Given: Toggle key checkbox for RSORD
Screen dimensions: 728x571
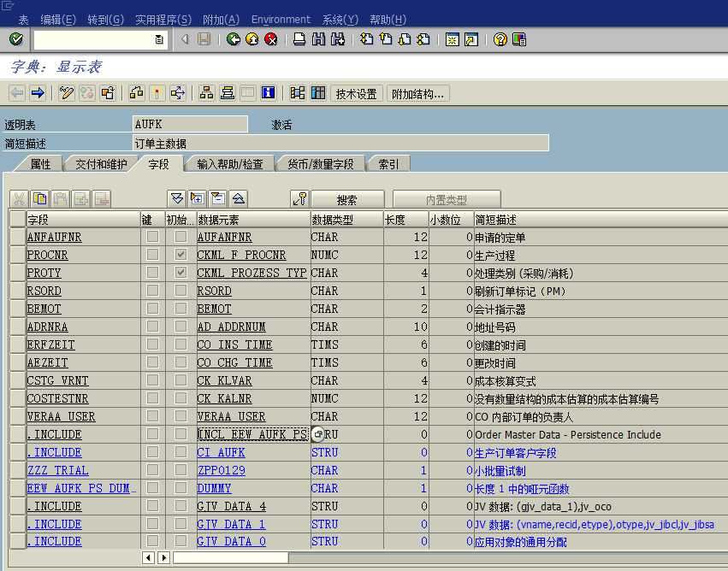Looking at the screenshot, I should pyautogui.click(x=152, y=291).
